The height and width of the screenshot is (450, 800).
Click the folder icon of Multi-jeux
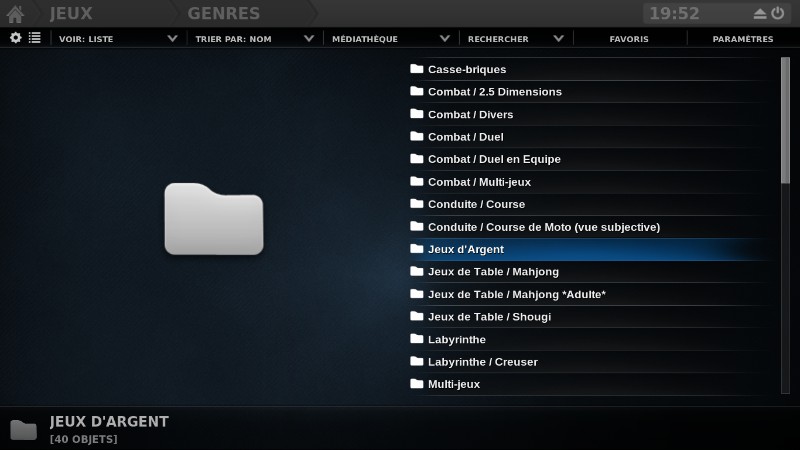417,383
